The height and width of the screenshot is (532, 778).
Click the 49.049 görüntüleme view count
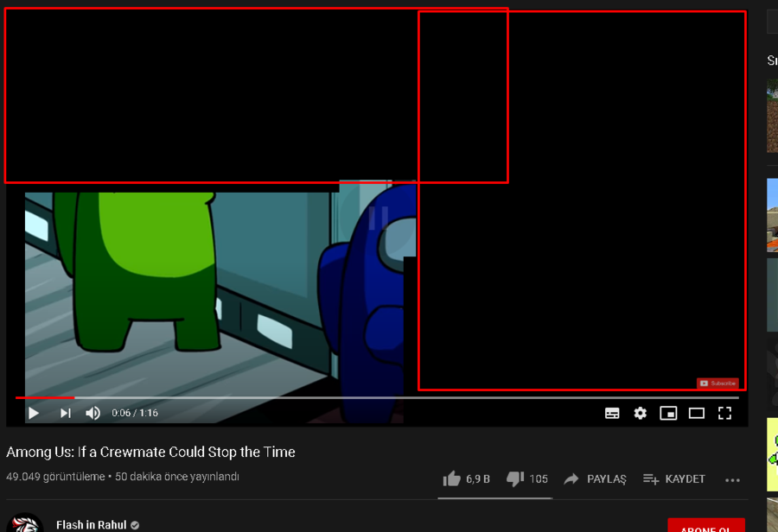pos(55,477)
